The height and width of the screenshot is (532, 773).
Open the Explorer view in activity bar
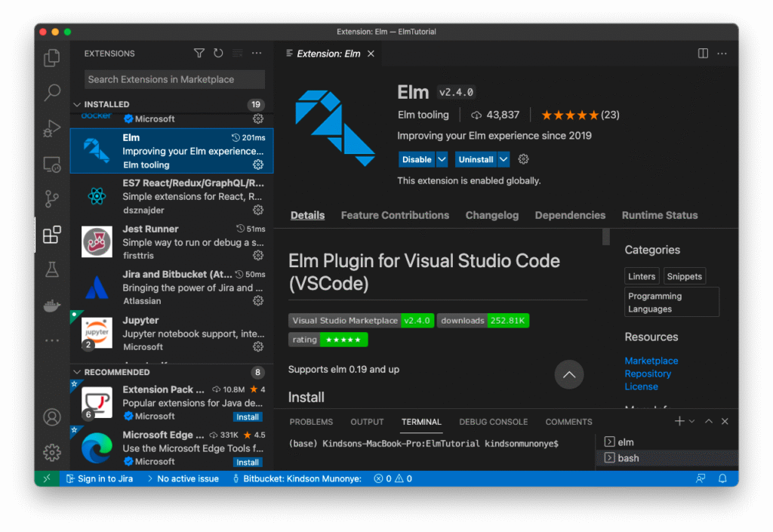click(52, 58)
